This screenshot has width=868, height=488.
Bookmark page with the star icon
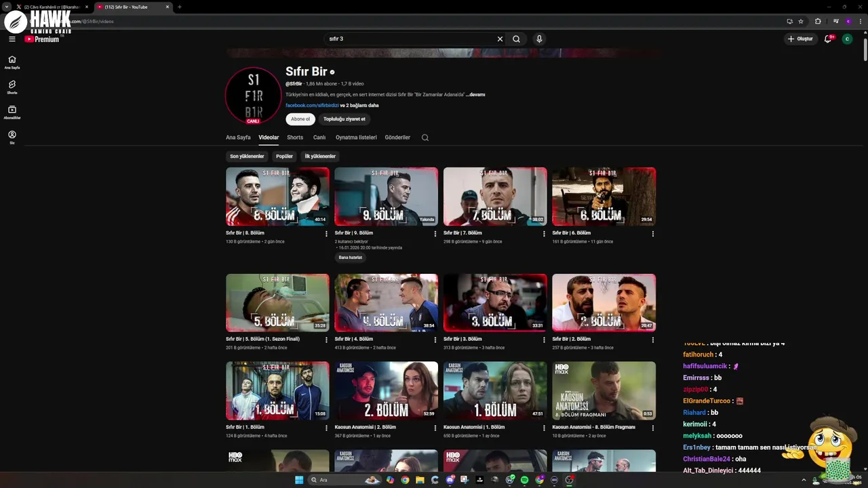click(x=801, y=21)
